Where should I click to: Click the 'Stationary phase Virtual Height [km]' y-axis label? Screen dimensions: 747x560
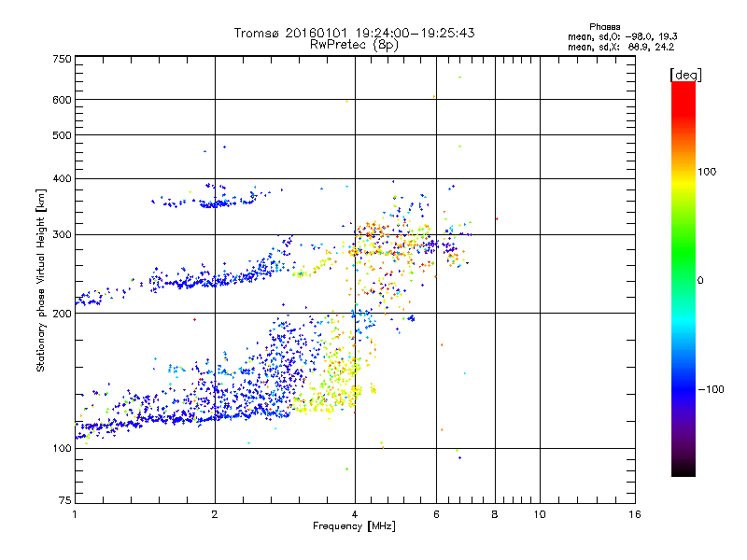[41, 280]
